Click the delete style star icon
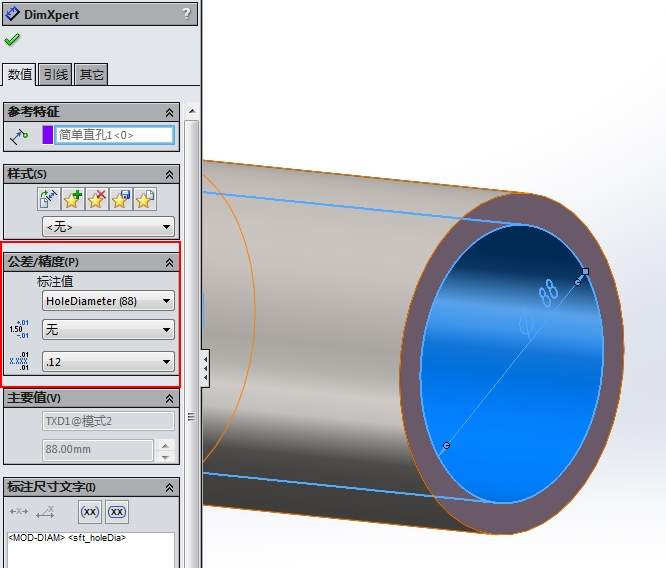Screen dimensions: 666x568 97,199
